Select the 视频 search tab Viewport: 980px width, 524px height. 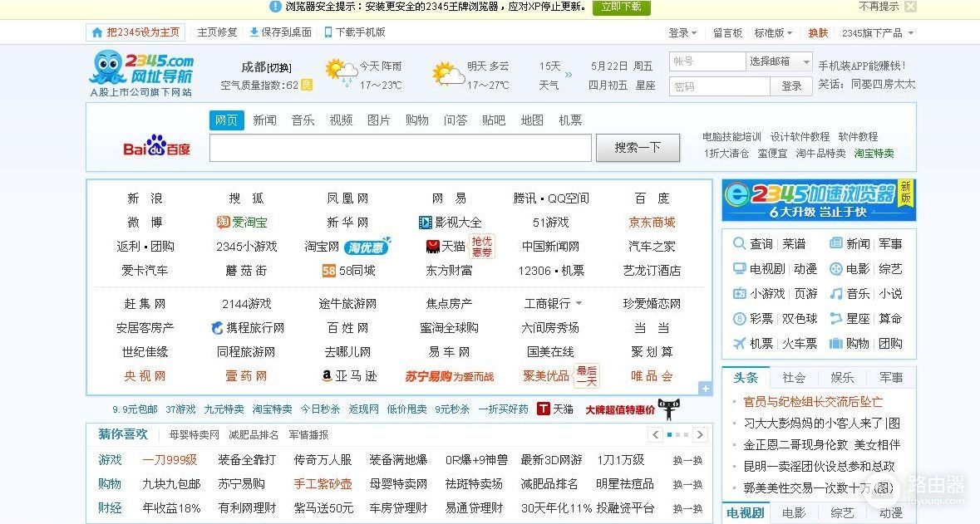coord(342,120)
